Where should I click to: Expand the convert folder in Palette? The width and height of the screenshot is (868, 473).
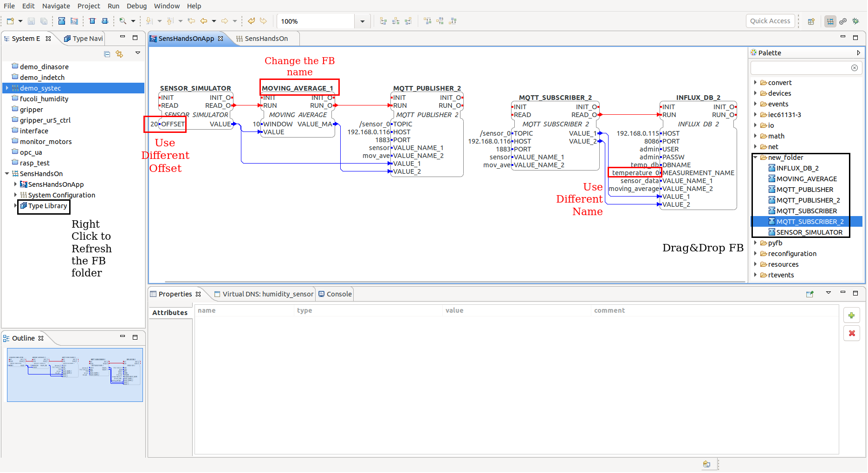point(755,83)
